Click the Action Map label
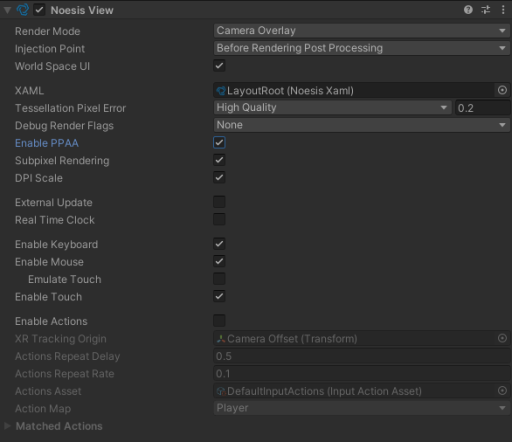Viewport: 512px width, 442px height. click(43, 409)
